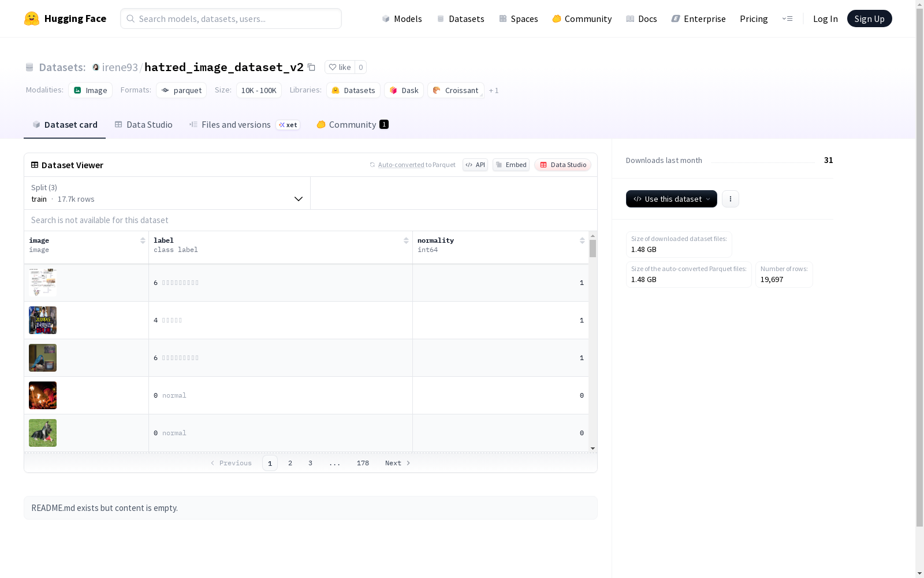
Task: Click the Downloads last month count 31
Action: (828, 160)
